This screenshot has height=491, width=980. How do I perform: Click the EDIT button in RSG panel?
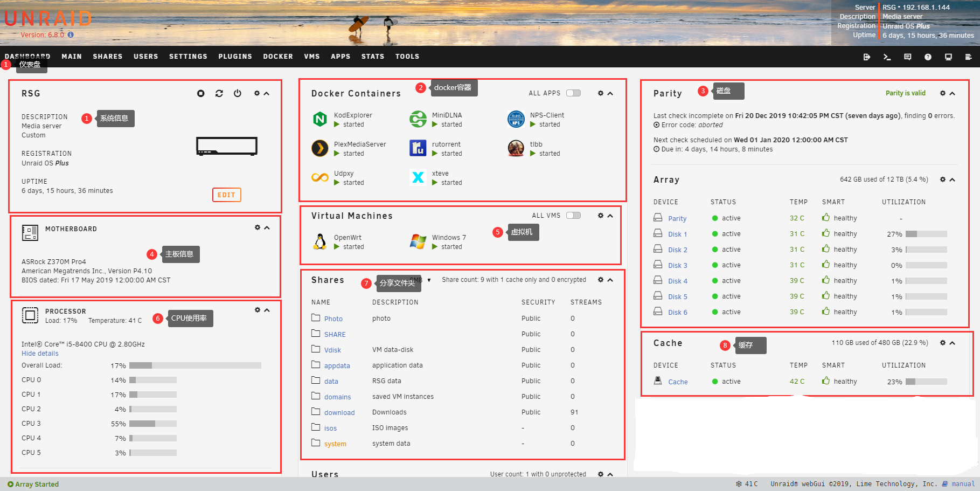pos(226,195)
